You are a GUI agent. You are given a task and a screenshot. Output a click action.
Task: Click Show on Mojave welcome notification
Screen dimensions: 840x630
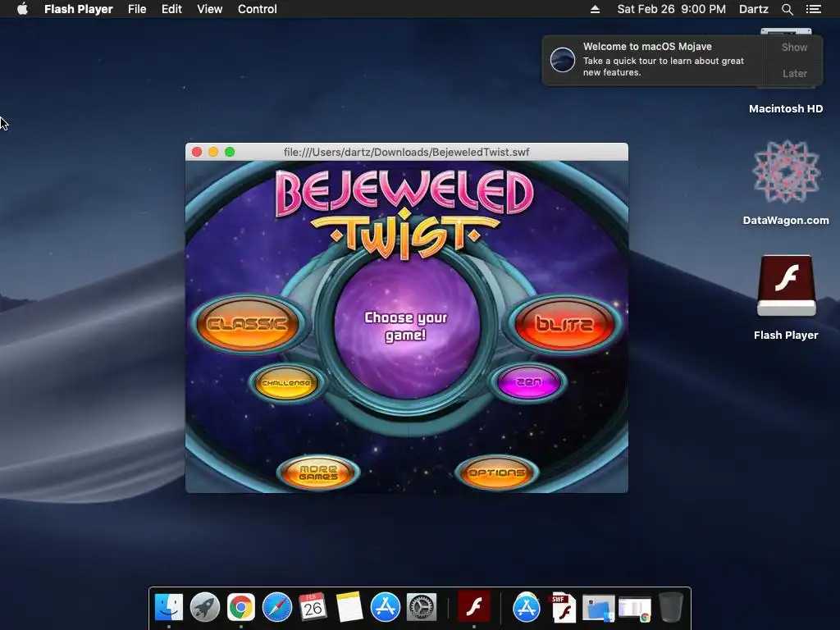[x=794, y=47]
